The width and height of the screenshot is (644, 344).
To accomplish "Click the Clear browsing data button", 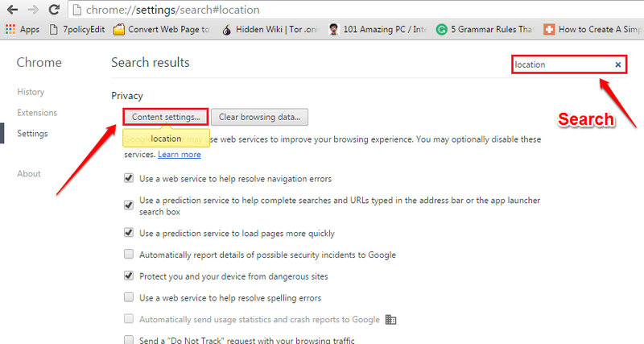I will [x=259, y=117].
